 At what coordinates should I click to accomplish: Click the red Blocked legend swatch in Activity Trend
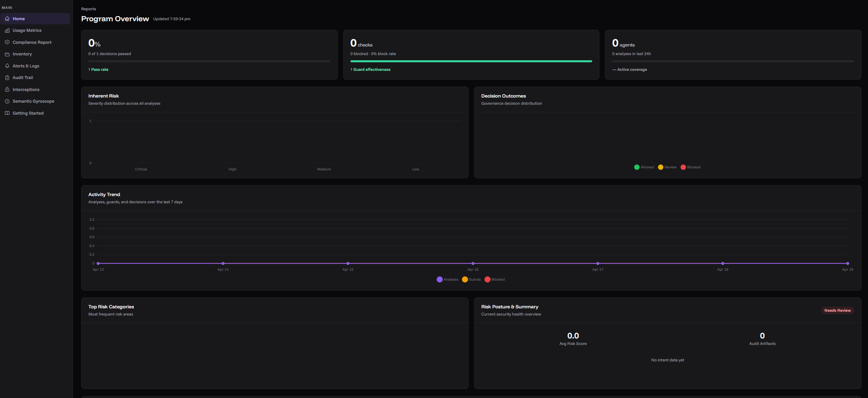tap(487, 280)
